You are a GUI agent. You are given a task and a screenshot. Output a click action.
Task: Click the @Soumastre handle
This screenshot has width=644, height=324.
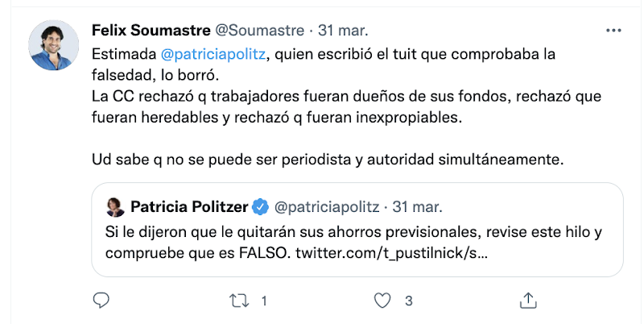(259, 31)
